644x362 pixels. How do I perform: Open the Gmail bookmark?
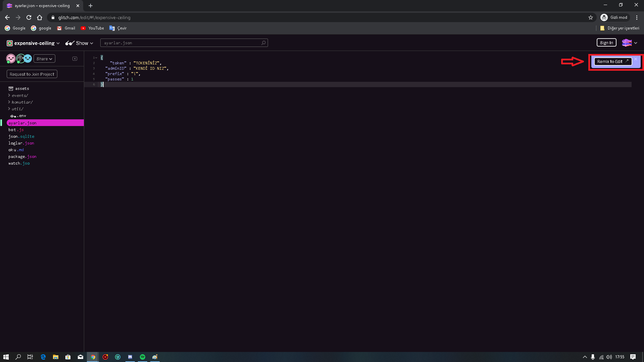[66, 28]
